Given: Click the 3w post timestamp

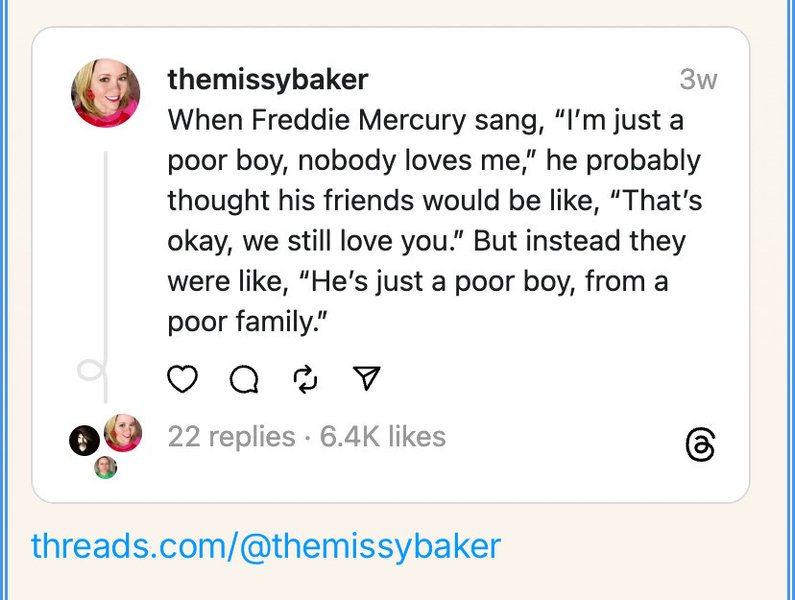Looking at the screenshot, I should pyautogui.click(x=697, y=80).
